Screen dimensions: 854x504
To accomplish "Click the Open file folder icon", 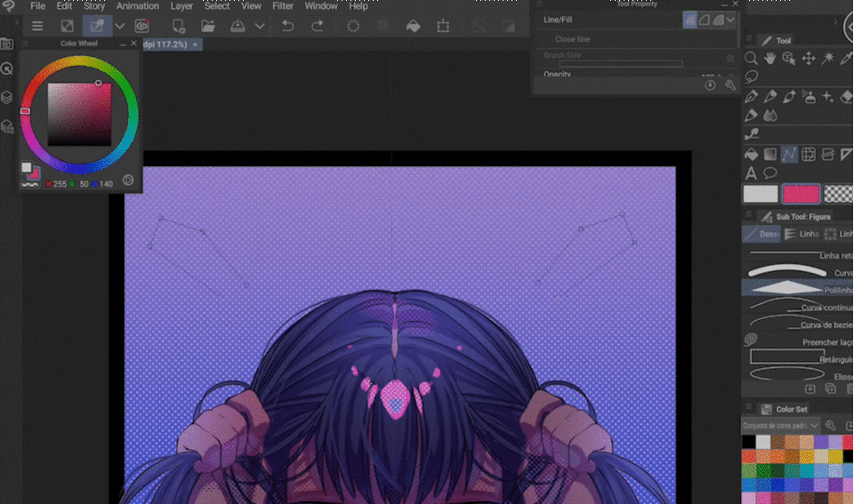I will click(x=208, y=26).
